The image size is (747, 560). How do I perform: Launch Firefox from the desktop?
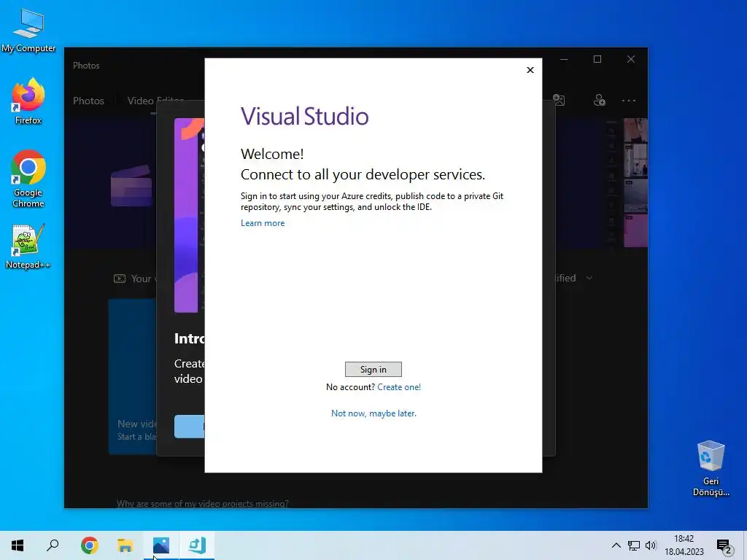28,101
